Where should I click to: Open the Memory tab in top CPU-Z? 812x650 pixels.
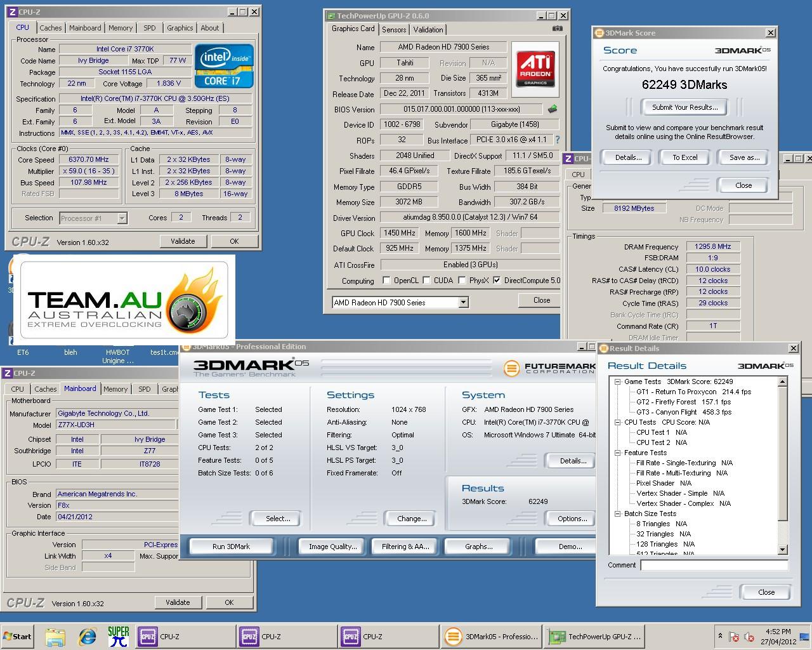click(x=121, y=28)
